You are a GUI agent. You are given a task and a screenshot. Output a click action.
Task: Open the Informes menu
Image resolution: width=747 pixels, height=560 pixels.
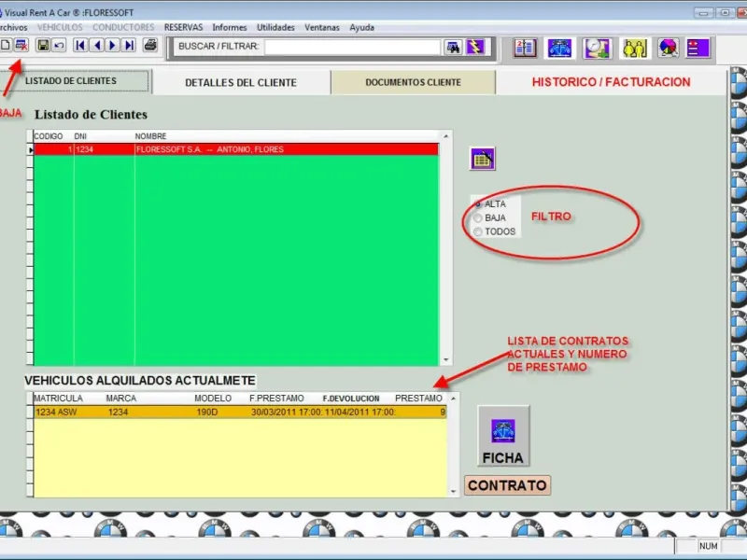click(230, 28)
